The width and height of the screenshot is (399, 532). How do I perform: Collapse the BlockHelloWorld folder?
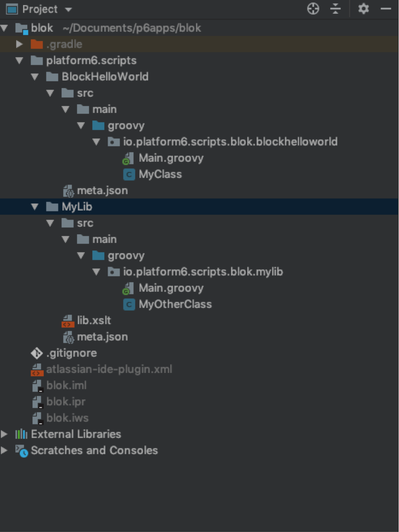(x=35, y=77)
